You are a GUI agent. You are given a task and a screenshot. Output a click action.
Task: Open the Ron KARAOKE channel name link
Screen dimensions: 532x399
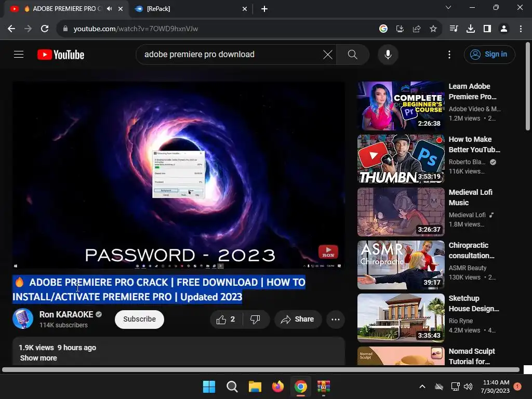(66, 314)
